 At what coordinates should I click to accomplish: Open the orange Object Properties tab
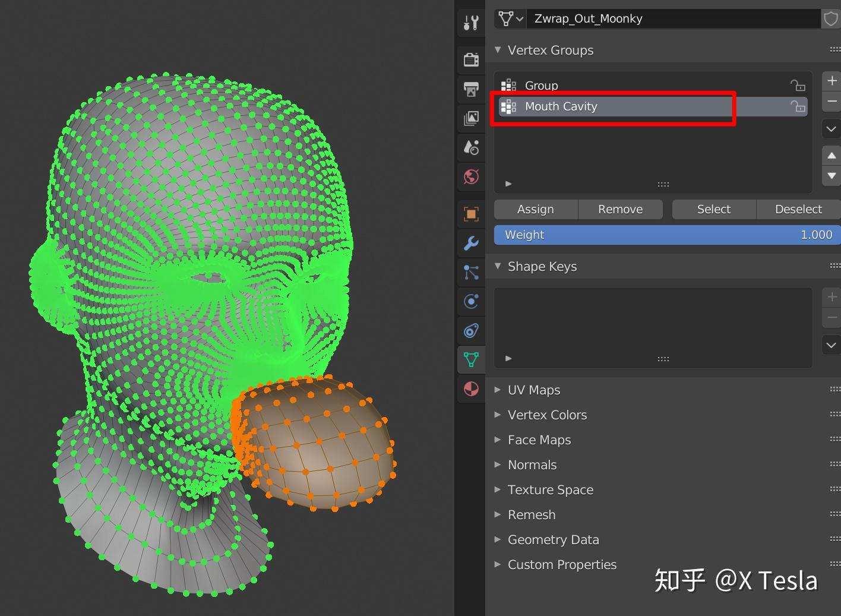(471, 213)
